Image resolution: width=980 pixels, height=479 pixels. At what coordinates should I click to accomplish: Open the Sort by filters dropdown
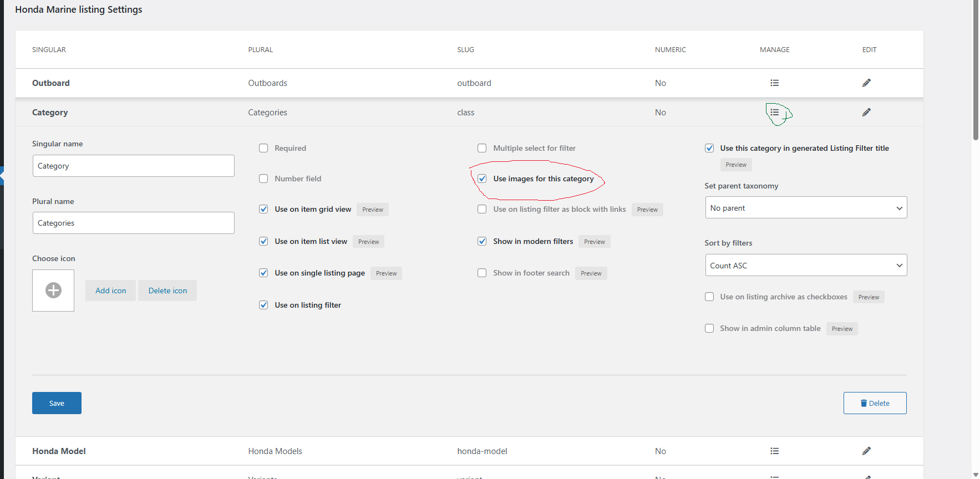coord(806,266)
